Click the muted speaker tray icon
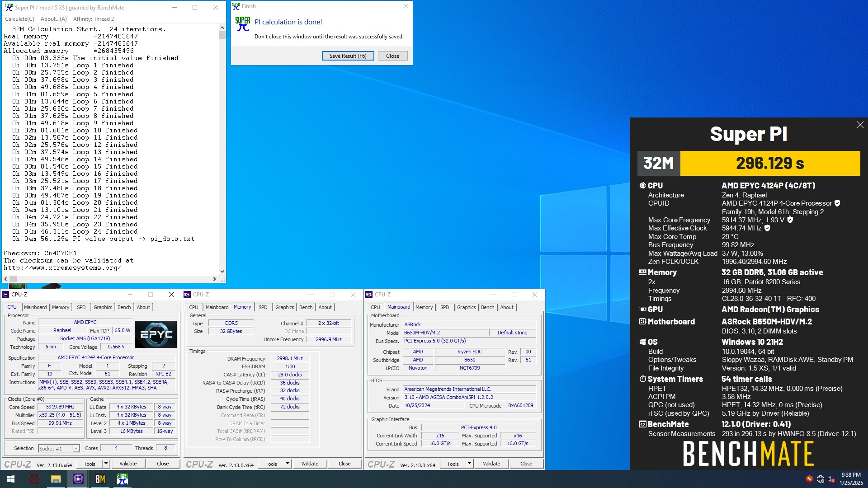 831,479
